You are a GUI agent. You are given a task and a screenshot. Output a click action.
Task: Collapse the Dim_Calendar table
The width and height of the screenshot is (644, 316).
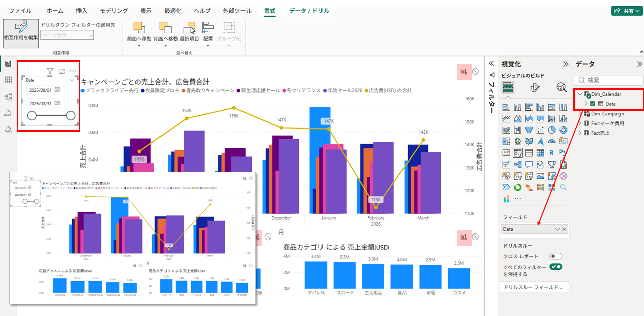(x=580, y=94)
